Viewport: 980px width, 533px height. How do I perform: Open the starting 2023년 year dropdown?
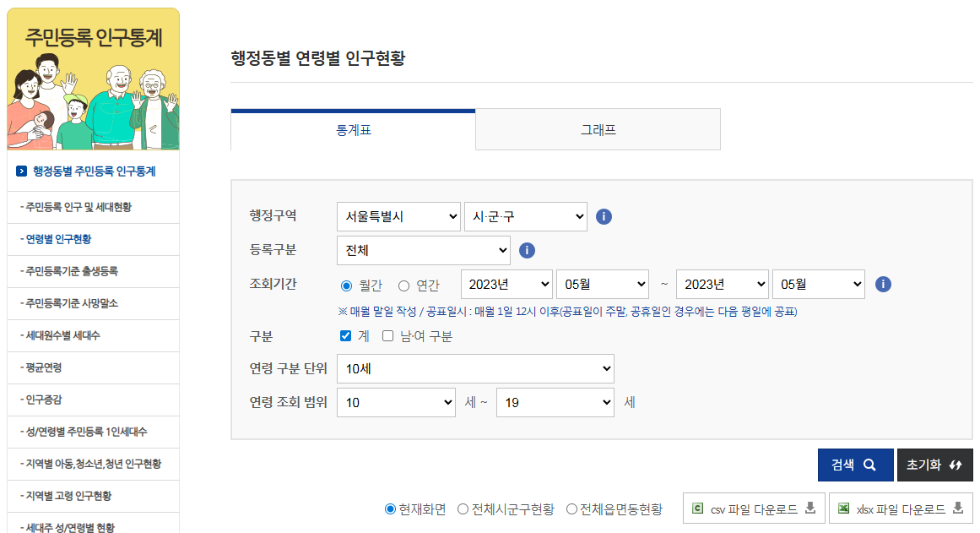[506, 285]
